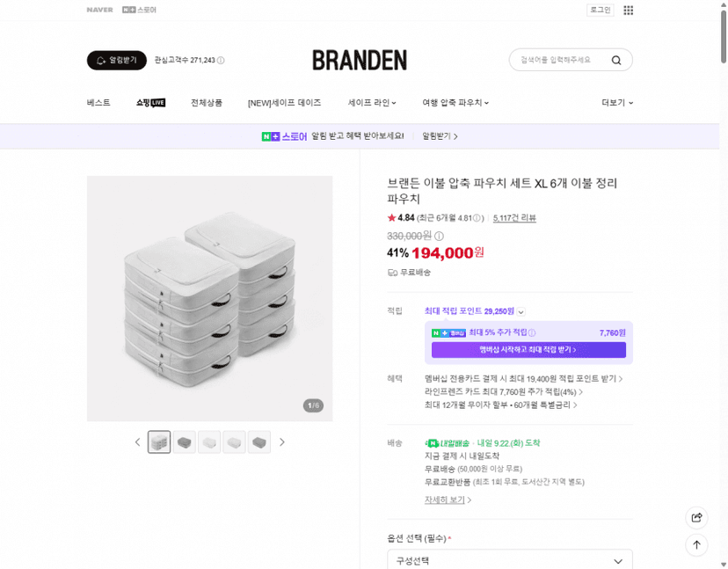Show previous thumbnails with left arrow
728x569 pixels.
(137, 442)
